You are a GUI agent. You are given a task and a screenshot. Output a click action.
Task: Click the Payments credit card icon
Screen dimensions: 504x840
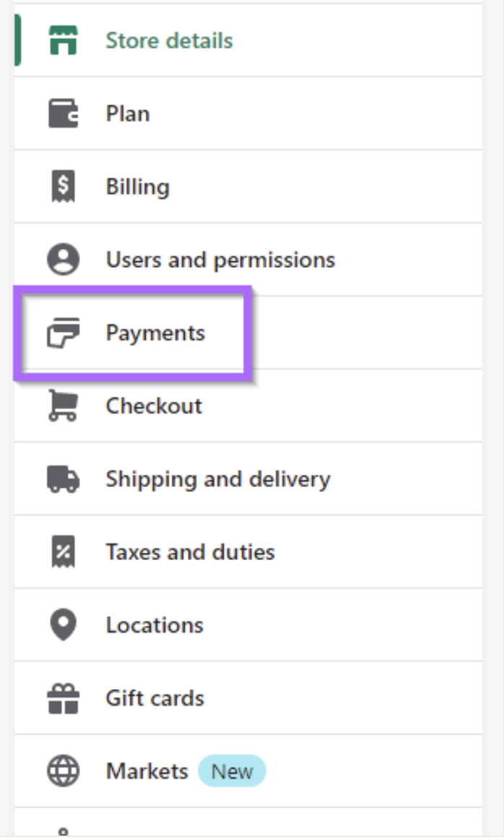click(63, 333)
